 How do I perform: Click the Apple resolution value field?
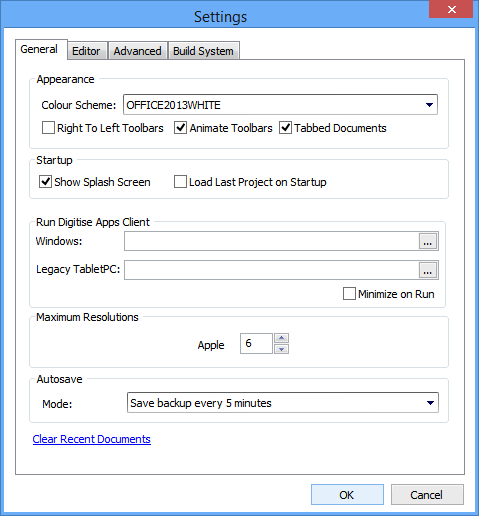pyautogui.click(x=256, y=344)
